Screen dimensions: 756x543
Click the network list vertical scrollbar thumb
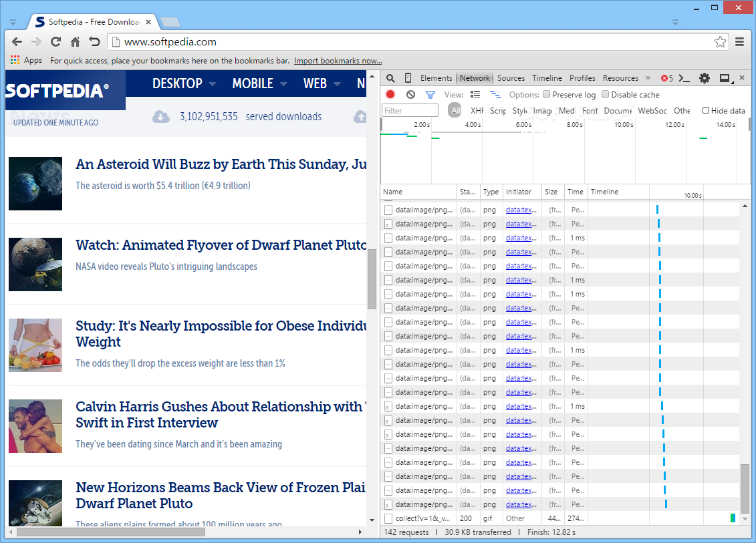click(x=745, y=488)
